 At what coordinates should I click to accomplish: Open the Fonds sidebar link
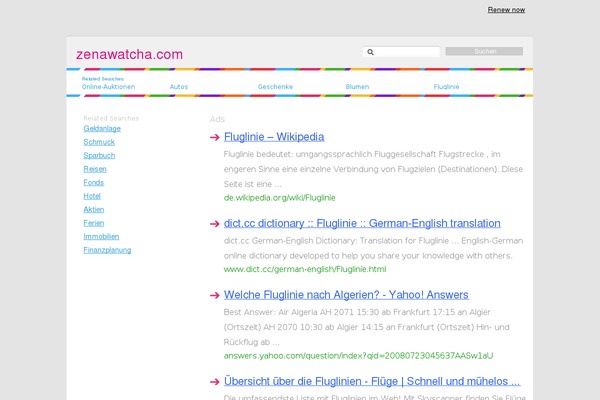pos(94,183)
